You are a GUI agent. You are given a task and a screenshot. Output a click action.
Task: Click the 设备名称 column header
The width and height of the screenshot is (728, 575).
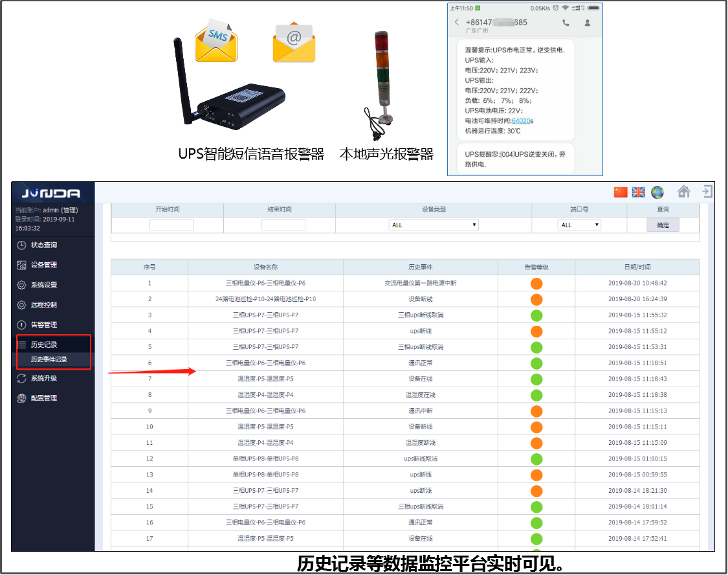pyautogui.click(x=265, y=267)
